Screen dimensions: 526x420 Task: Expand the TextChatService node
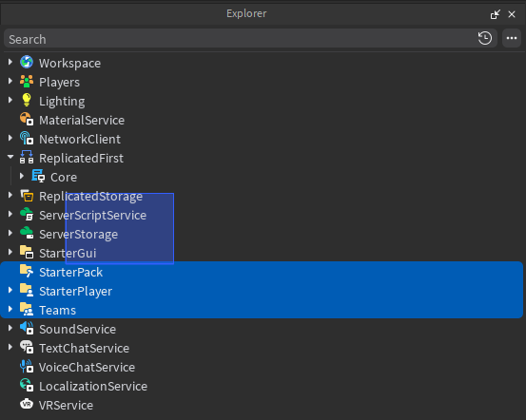click(x=10, y=347)
